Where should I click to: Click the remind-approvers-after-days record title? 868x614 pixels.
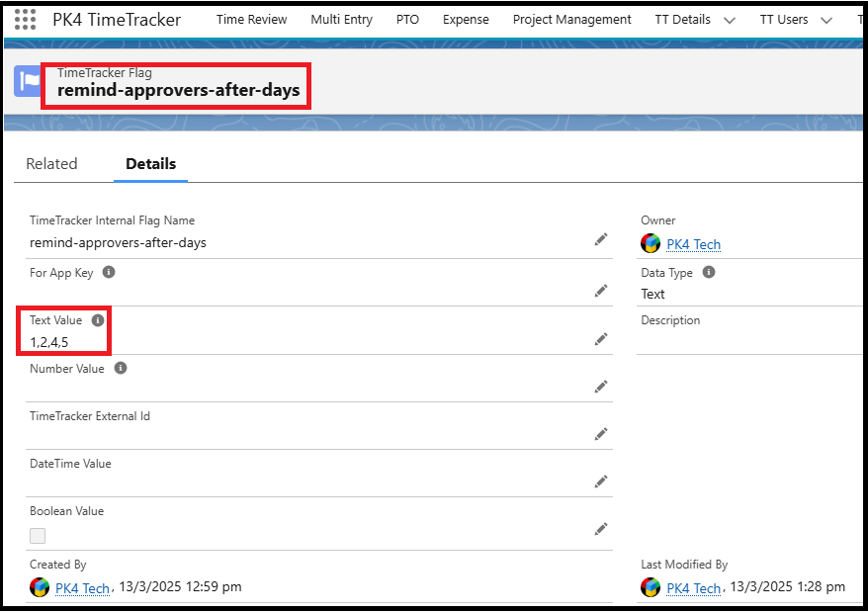(178, 90)
